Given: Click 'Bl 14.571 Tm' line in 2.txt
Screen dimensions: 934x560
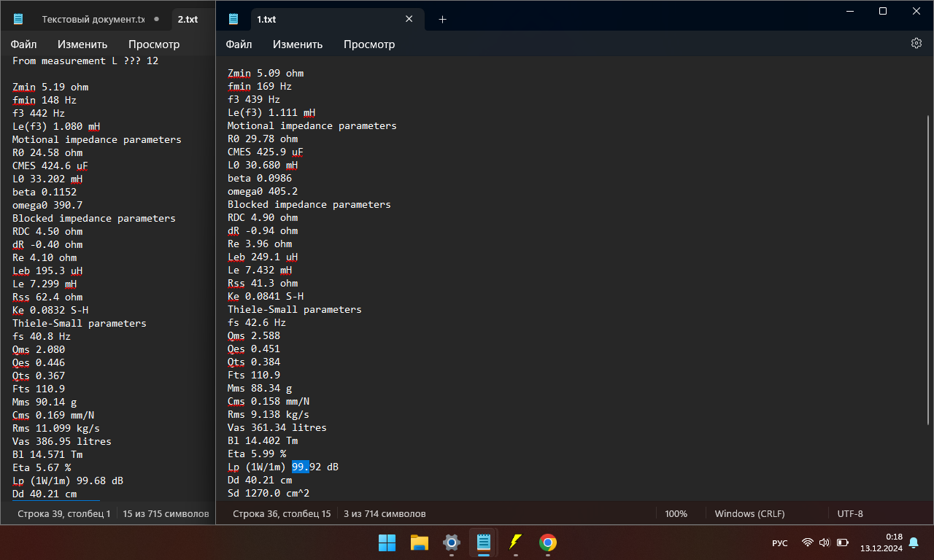Looking at the screenshot, I should [x=47, y=454].
